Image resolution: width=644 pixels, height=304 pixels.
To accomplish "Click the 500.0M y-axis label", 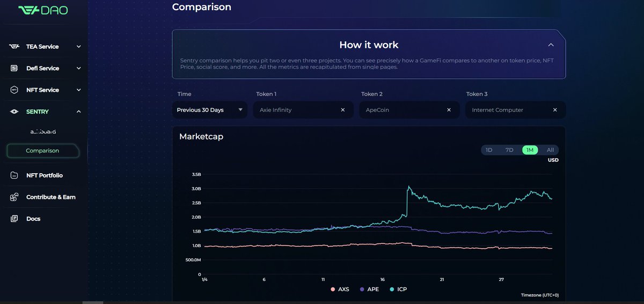I will click(x=193, y=260).
